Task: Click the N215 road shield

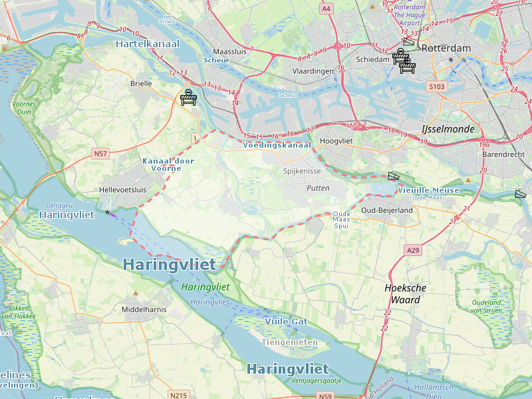Action: pos(178,395)
